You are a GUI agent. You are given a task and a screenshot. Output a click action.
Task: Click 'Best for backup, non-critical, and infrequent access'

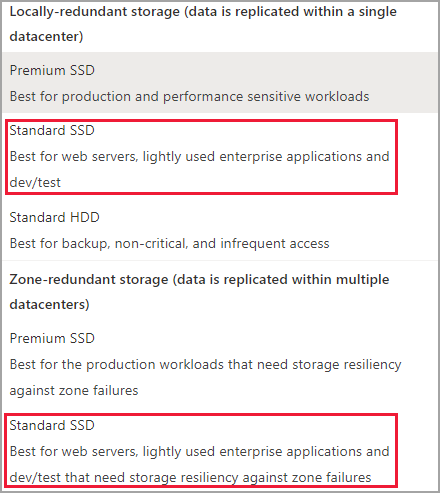(169, 244)
